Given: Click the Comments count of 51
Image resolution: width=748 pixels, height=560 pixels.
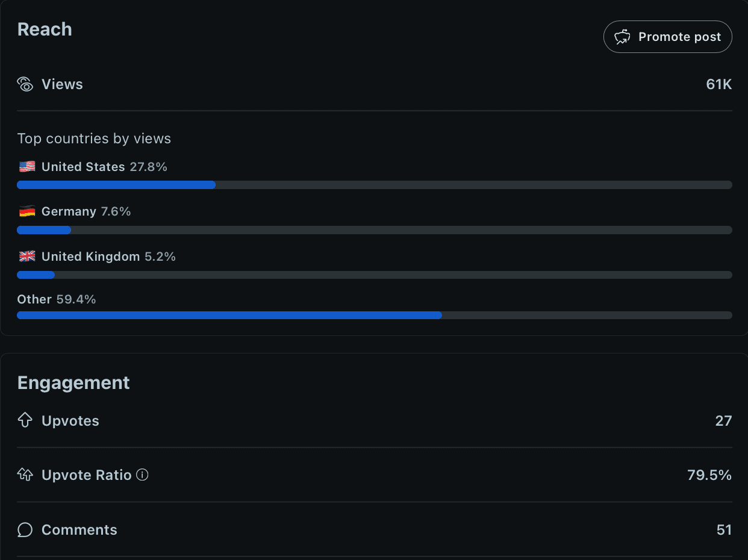Looking at the screenshot, I should point(724,530).
